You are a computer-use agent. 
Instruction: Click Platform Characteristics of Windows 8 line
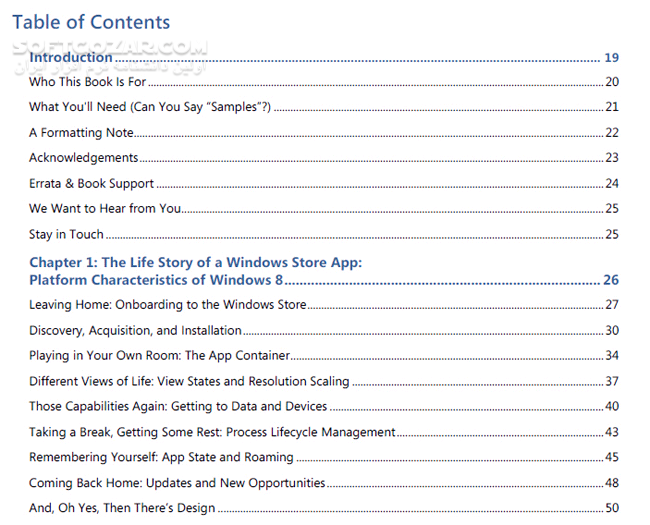(157, 280)
